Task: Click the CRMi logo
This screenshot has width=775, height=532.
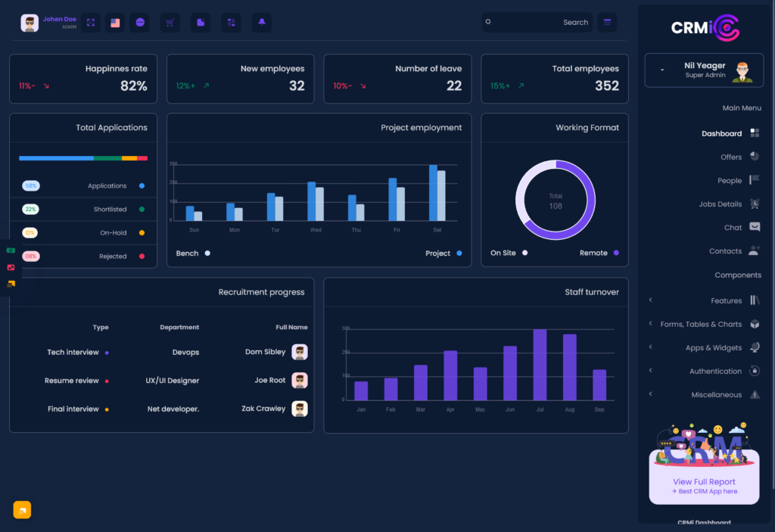Action: (x=705, y=28)
